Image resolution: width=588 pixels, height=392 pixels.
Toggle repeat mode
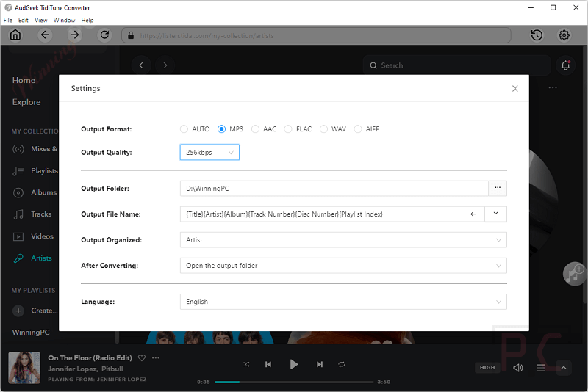point(341,364)
